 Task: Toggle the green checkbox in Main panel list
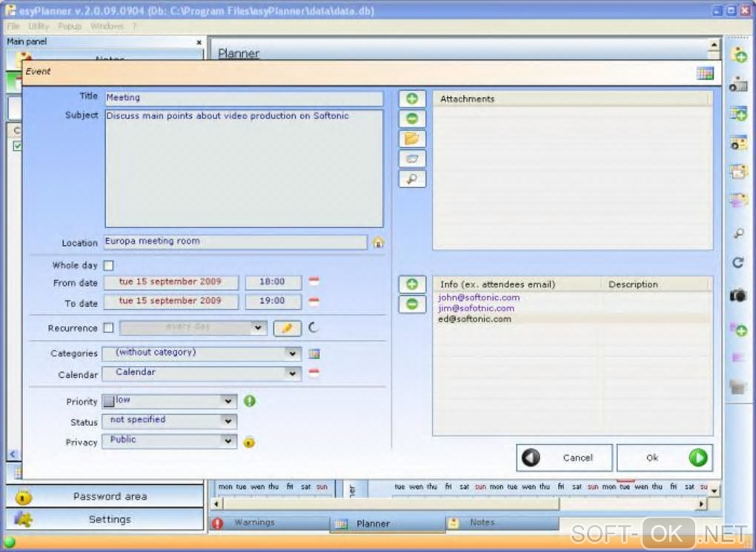pyautogui.click(x=17, y=145)
